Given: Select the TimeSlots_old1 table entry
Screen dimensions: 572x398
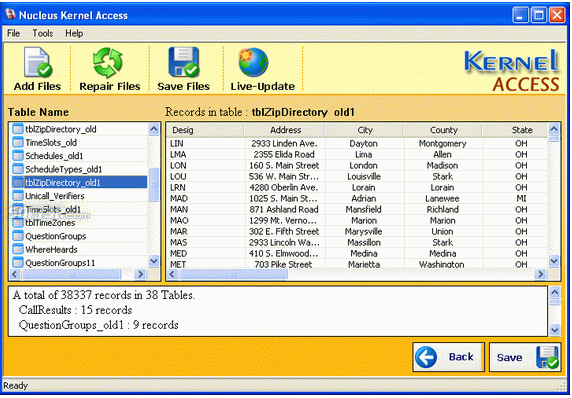Looking at the screenshot, I should click(53, 209).
